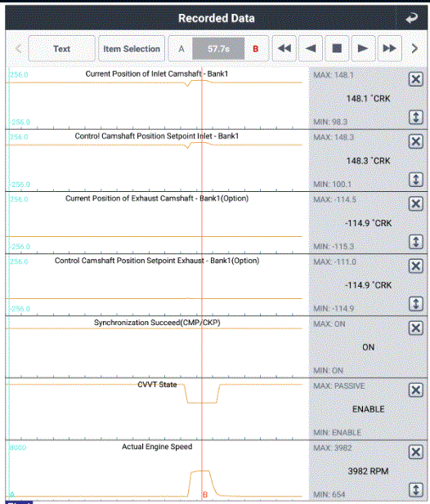Fast forward the recording
The height and width of the screenshot is (504, 430).
click(389, 48)
